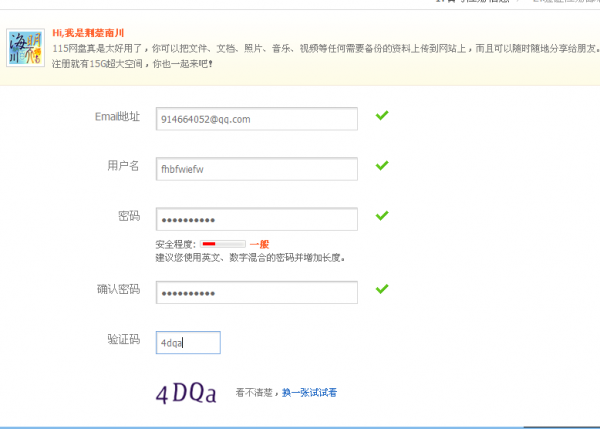Click the 确认密码 label
Screen dimensions: 600x429
(118, 289)
